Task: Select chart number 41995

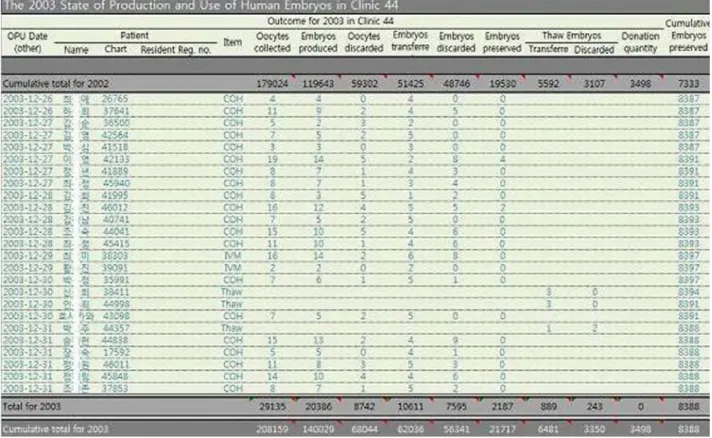Action: pos(115,195)
